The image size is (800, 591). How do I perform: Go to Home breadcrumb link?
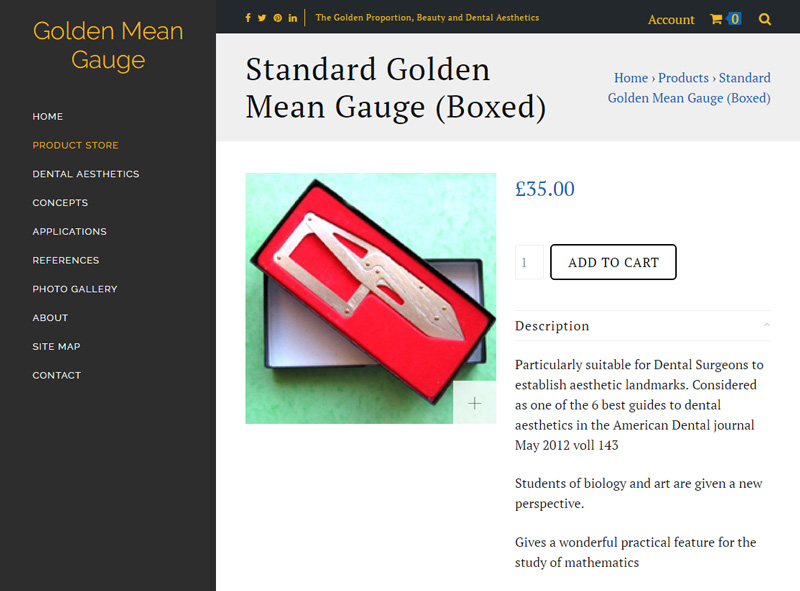(631, 78)
